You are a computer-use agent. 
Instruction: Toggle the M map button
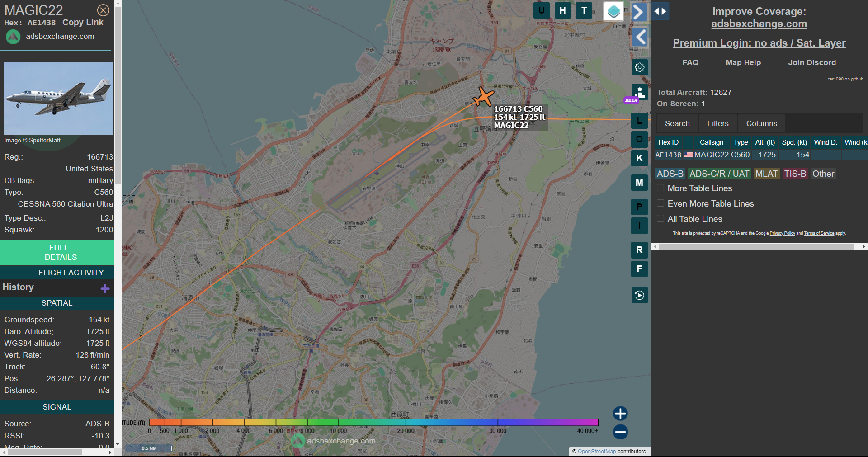click(639, 183)
